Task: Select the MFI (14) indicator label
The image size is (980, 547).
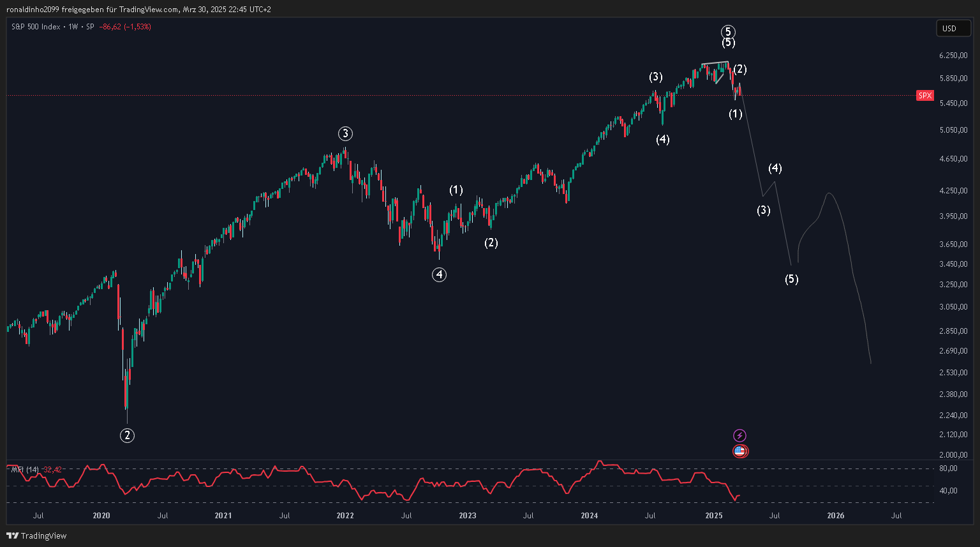Action: 24,470
